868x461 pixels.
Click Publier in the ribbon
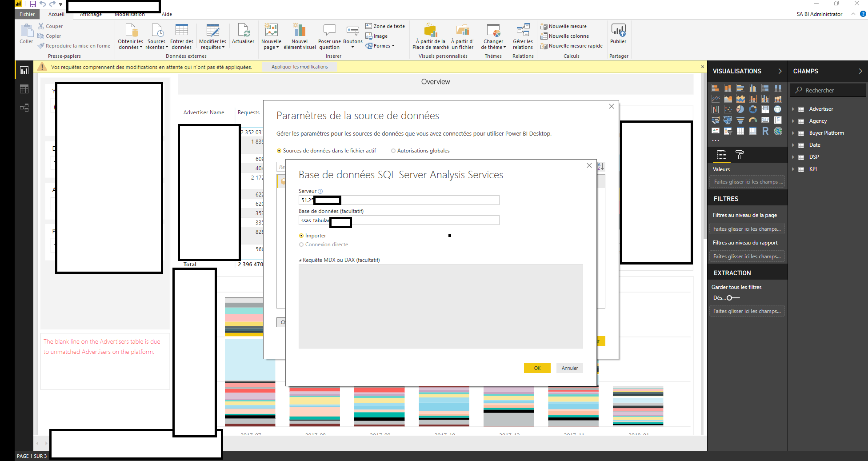pos(618,34)
